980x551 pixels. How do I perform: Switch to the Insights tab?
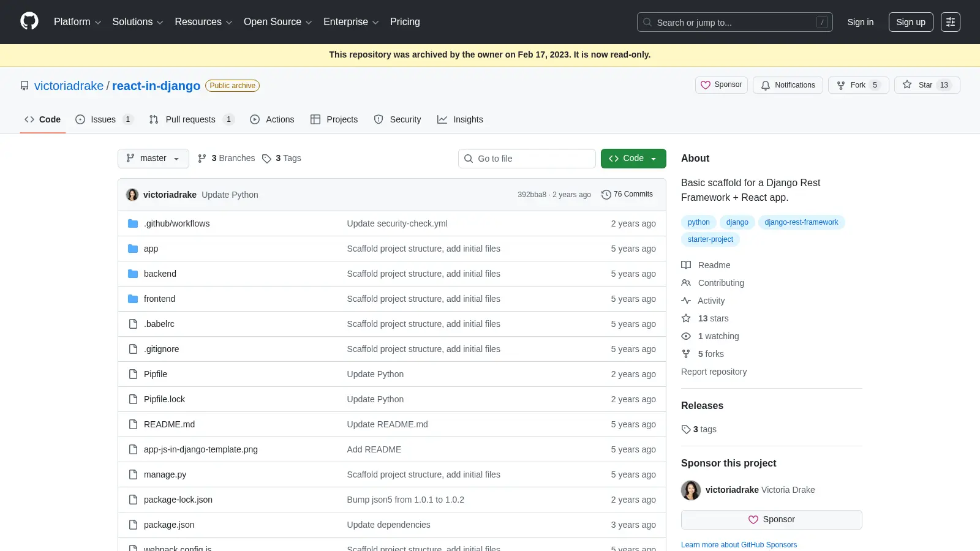pyautogui.click(x=460, y=119)
